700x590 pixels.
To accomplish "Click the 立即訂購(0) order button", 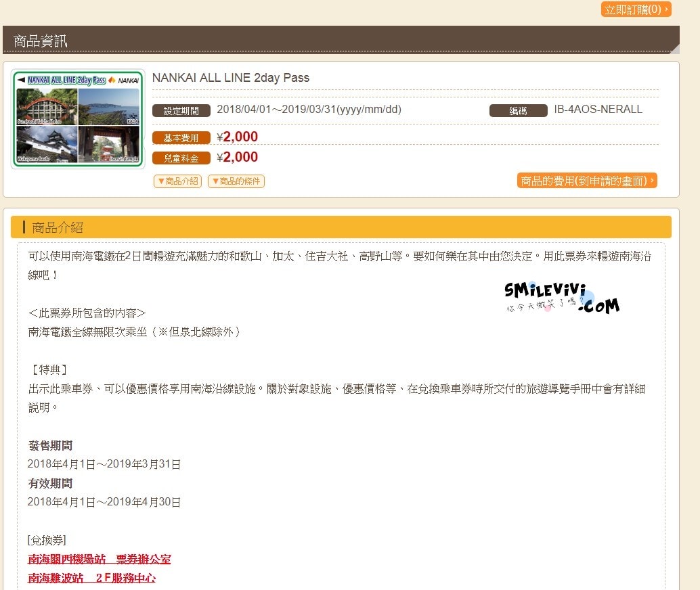I will click(636, 9).
